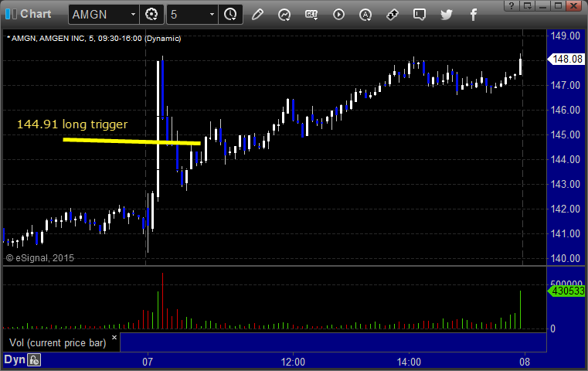Expand the AMGN symbol dropdown arrow
The height and width of the screenshot is (371, 588).
[x=133, y=15]
